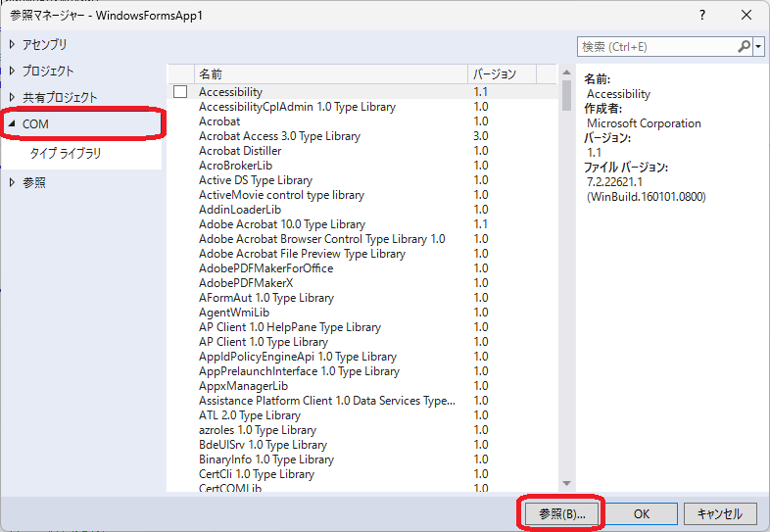Click the list scrollbar up arrow
This screenshot has width=770, height=532.
click(566, 73)
